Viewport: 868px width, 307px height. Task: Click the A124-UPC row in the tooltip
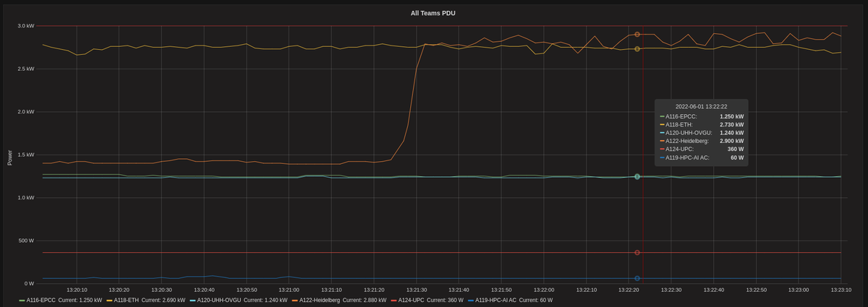(702, 149)
